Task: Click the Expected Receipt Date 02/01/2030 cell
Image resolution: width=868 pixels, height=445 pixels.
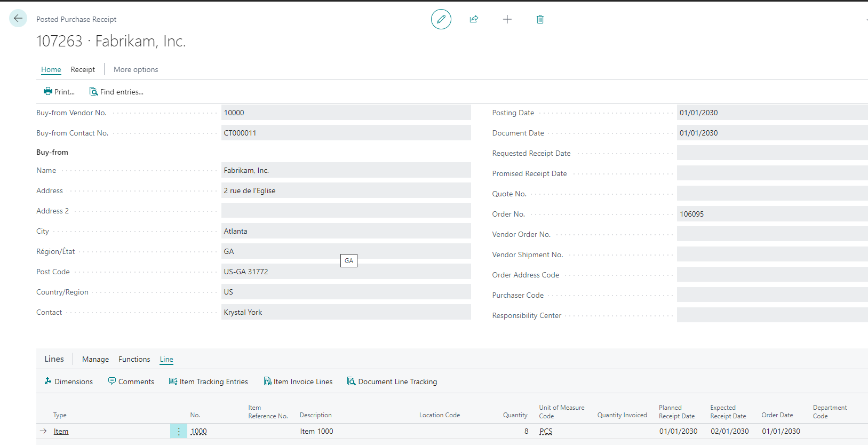Action: tap(730, 431)
